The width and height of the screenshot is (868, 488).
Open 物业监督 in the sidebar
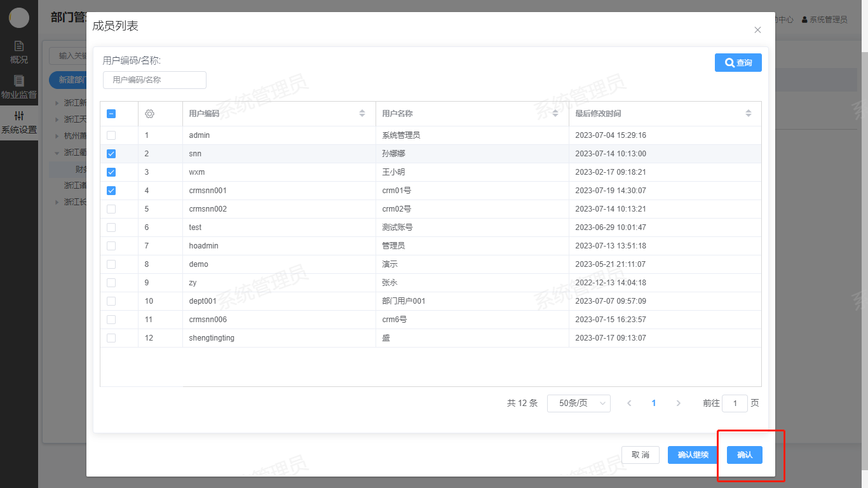[19, 87]
